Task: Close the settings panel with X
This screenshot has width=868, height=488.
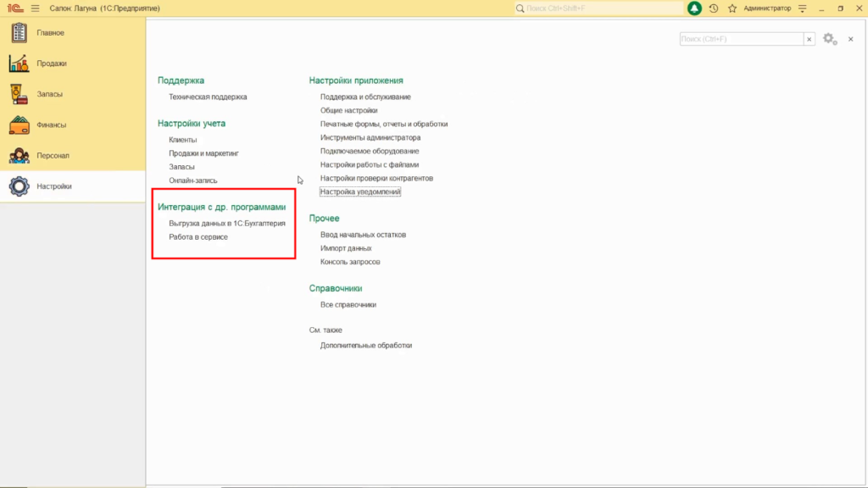Action: [x=851, y=39]
